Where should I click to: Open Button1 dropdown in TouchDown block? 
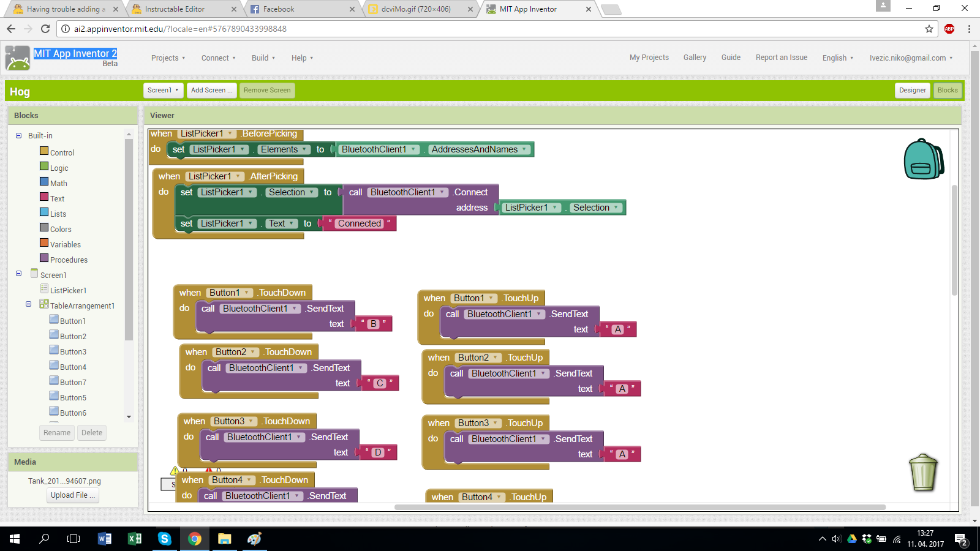(229, 293)
